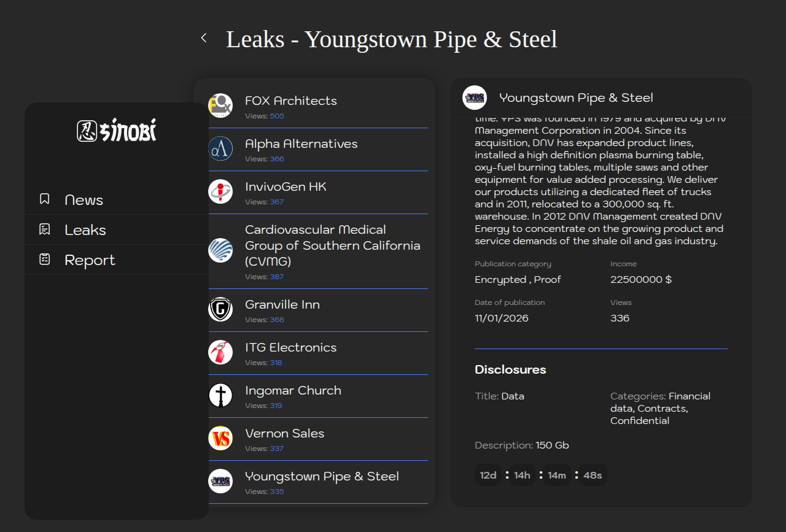Click the Alpha Alternatives logo icon
Viewport: 786px width, 532px height.
220,148
